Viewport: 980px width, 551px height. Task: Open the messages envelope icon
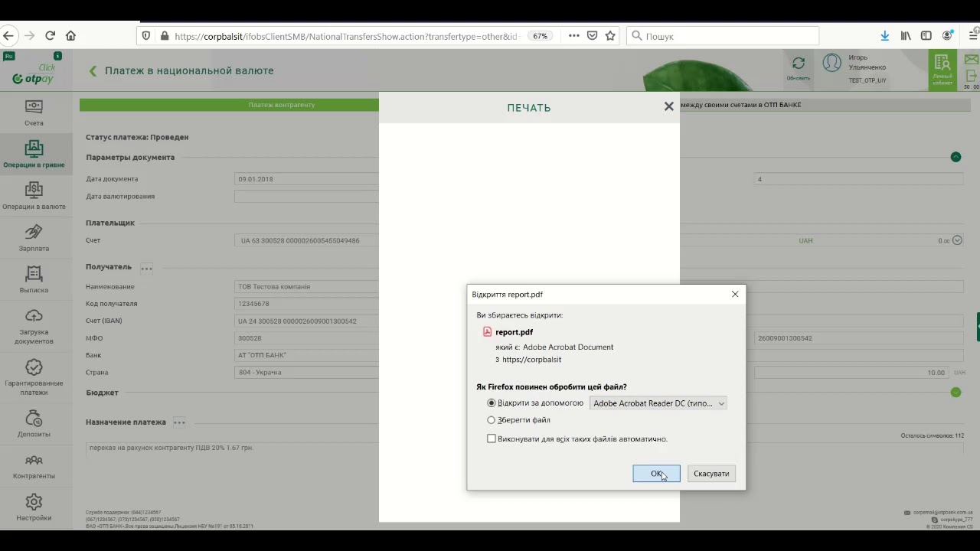coord(972,60)
